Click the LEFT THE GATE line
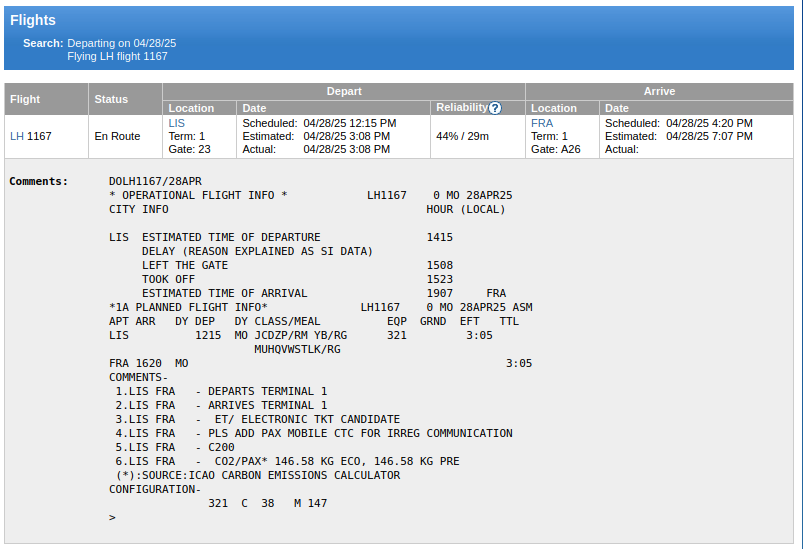The image size is (803, 549). coord(297,265)
